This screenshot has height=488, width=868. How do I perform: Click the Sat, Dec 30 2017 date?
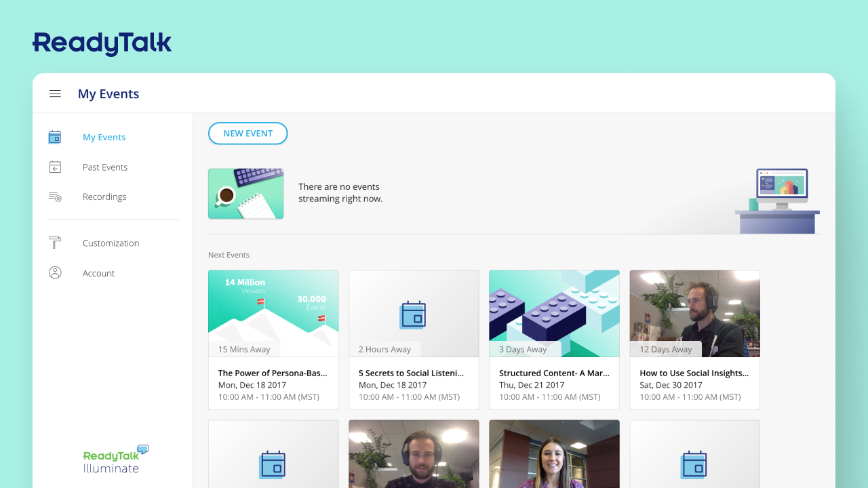click(671, 385)
